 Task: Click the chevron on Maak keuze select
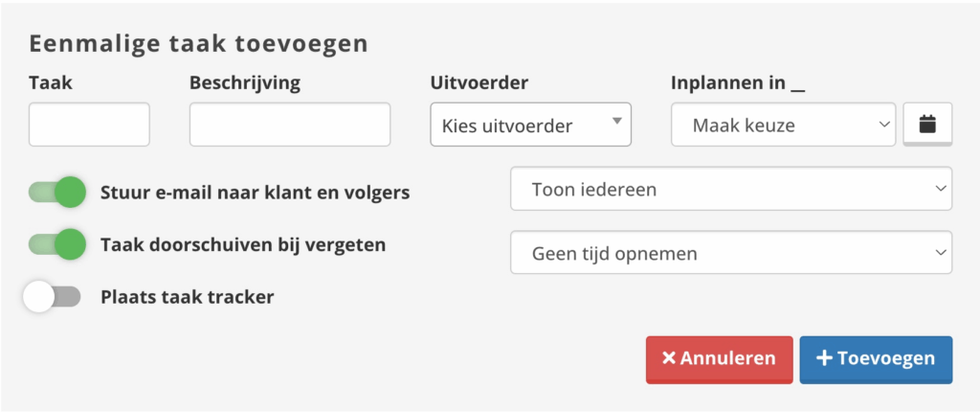pyautogui.click(x=883, y=125)
